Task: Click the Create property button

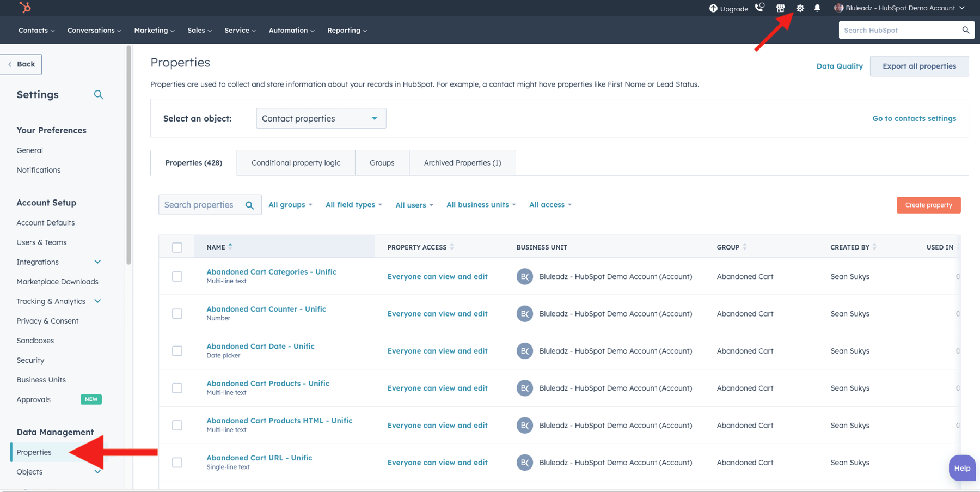Action: (x=928, y=205)
